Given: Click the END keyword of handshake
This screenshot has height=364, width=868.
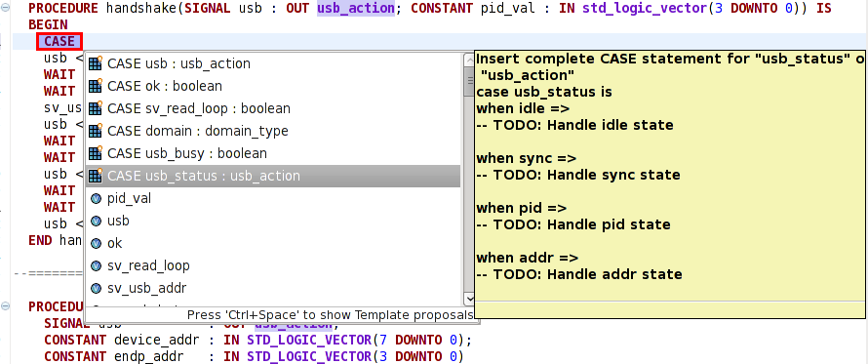Looking at the screenshot, I should (x=40, y=240).
